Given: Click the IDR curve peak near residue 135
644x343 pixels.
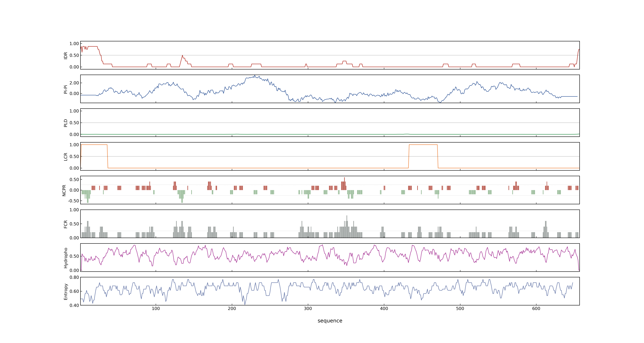Looking at the screenshot, I should (182, 55).
